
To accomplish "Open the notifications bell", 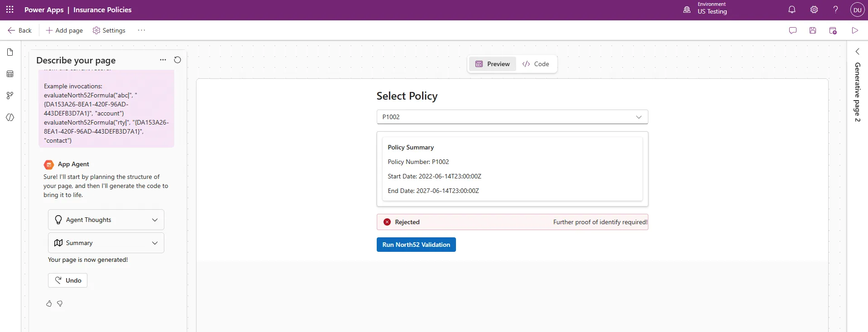I will [x=792, y=10].
